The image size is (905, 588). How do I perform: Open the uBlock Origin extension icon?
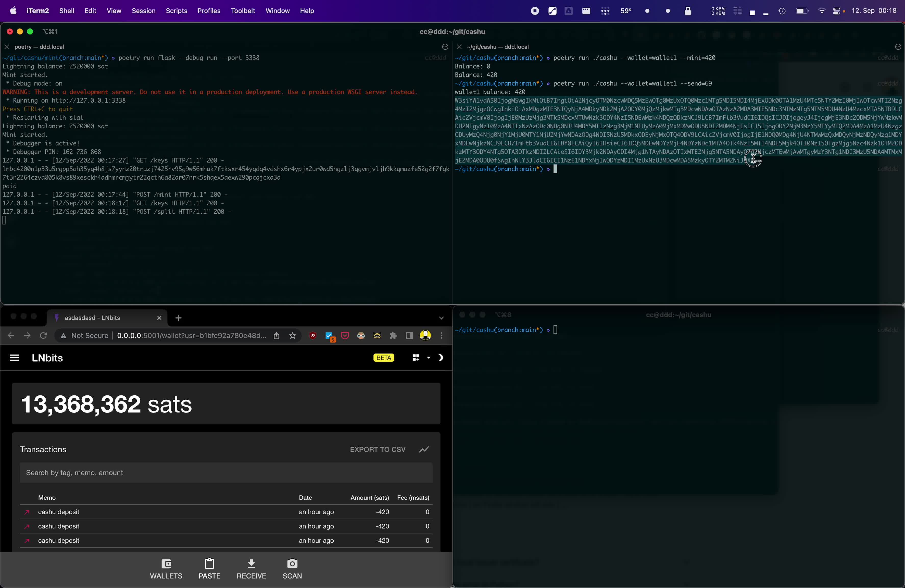coord(312,335)
